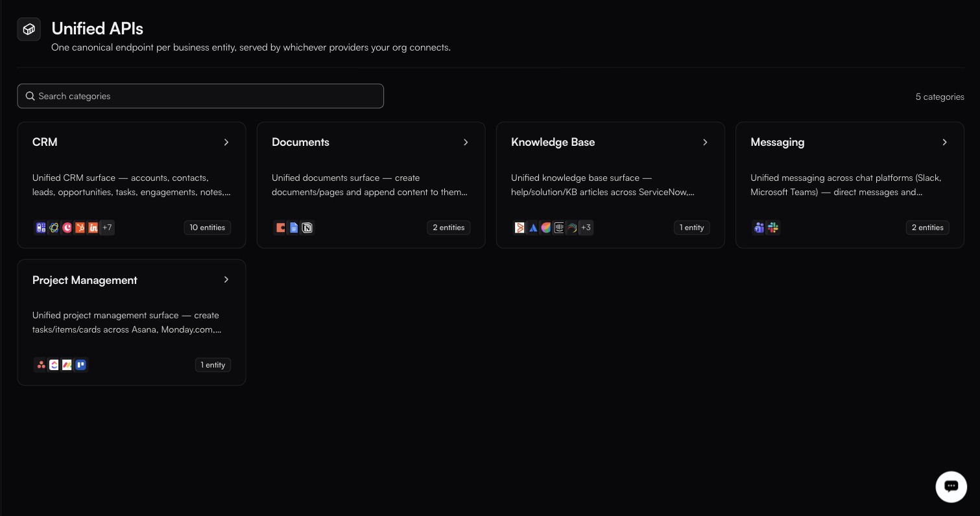Click the HubSpot icon in CRM card
The width and height of the screenshot is (980, 516).
pos(80,228)
